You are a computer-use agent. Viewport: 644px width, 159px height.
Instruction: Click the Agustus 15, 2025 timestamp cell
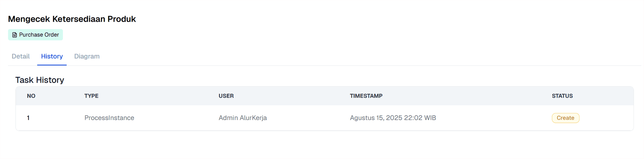click(393, 118)
